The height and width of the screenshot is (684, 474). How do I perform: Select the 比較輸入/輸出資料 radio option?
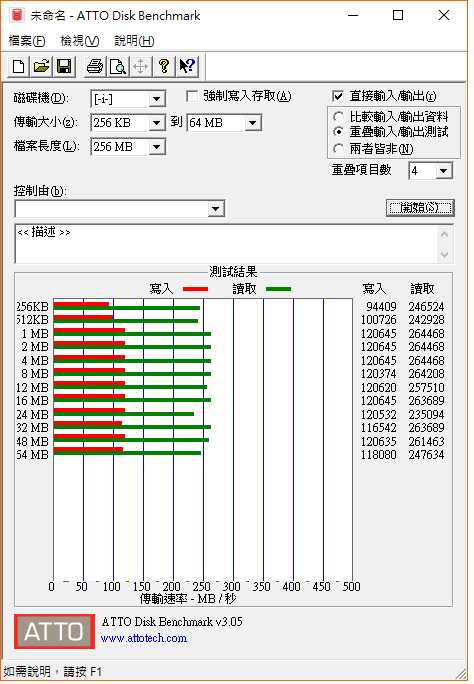[339, 117]
